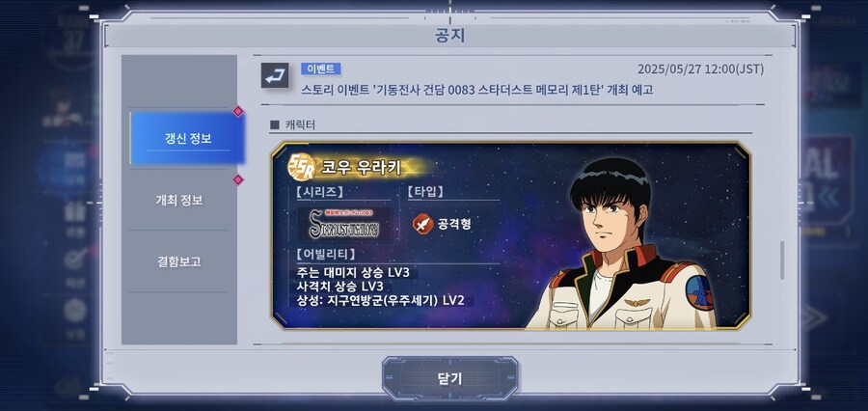Tap the SSR rarity badge
The height and width of the screenshot is (411, 868).
tap(302, 166)
